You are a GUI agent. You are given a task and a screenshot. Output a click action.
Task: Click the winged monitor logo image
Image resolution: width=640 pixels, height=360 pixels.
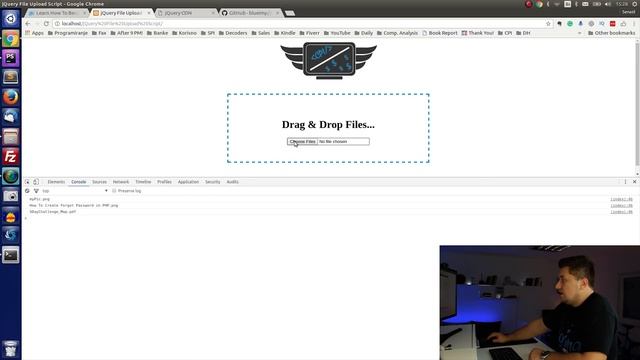pyautogui.click(x=329, y=61)
